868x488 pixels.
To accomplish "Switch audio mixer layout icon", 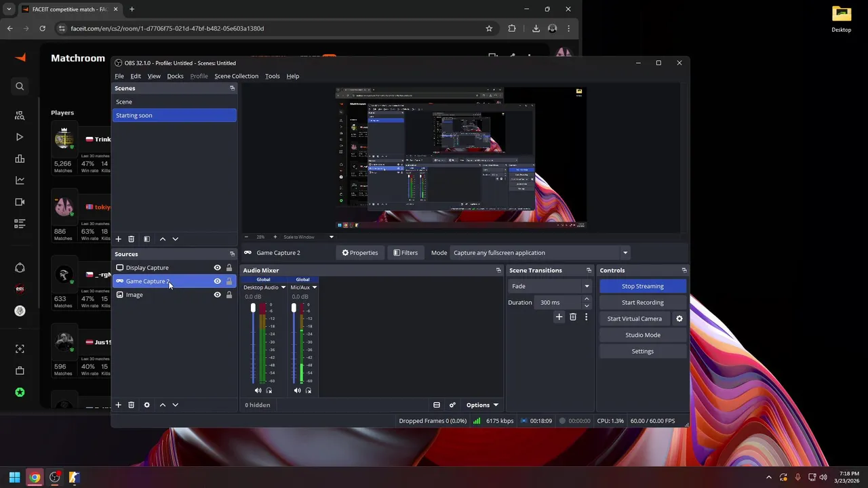I will [x=437, y=405].
